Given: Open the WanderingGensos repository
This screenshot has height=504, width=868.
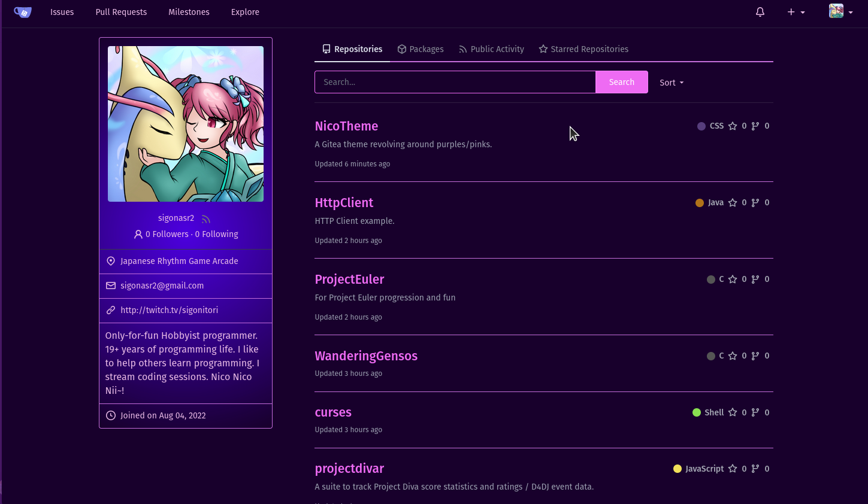Looking at the screenshot, I should [x=366, y=356].
